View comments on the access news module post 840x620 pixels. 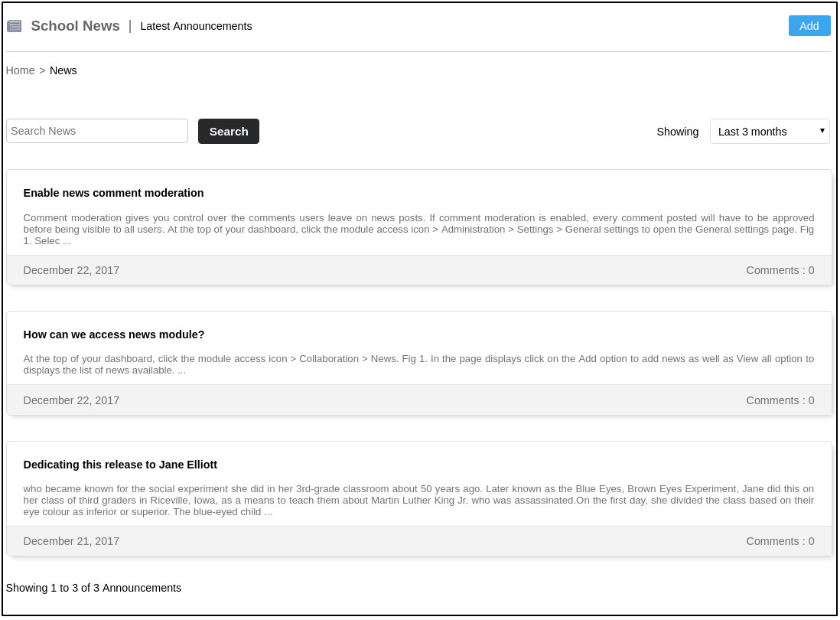click(780, 400)
